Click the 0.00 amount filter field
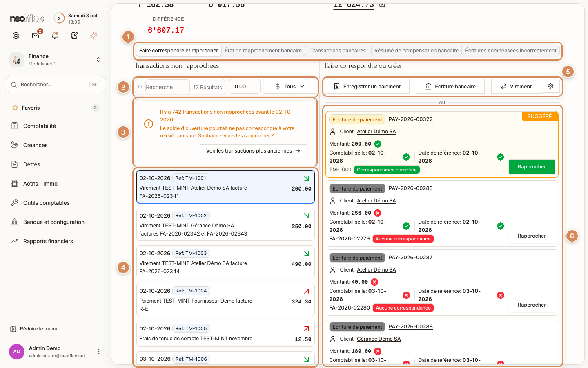 [245, 86]
